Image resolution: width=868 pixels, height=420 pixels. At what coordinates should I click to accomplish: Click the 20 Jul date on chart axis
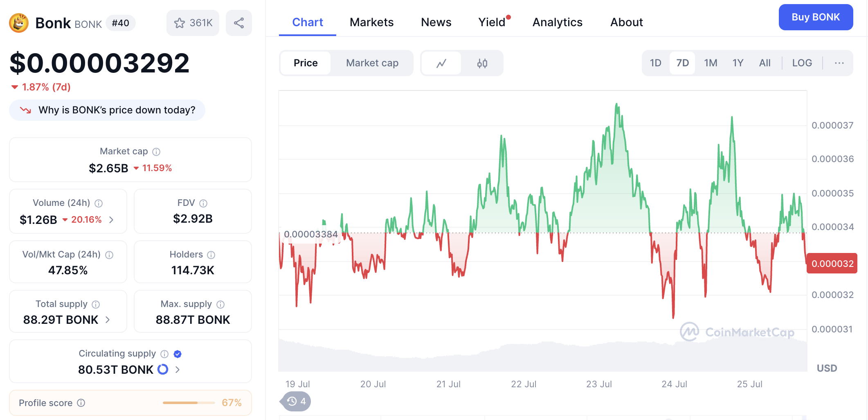tap(373, 384)
